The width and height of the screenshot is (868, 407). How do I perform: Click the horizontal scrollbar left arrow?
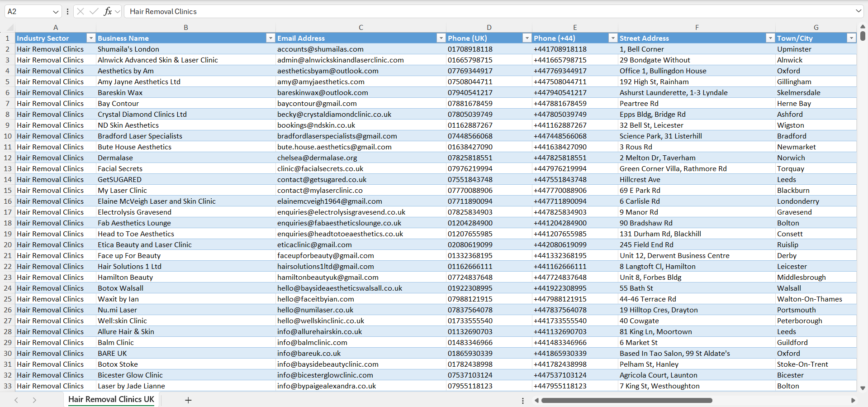[x=536, y=400]
